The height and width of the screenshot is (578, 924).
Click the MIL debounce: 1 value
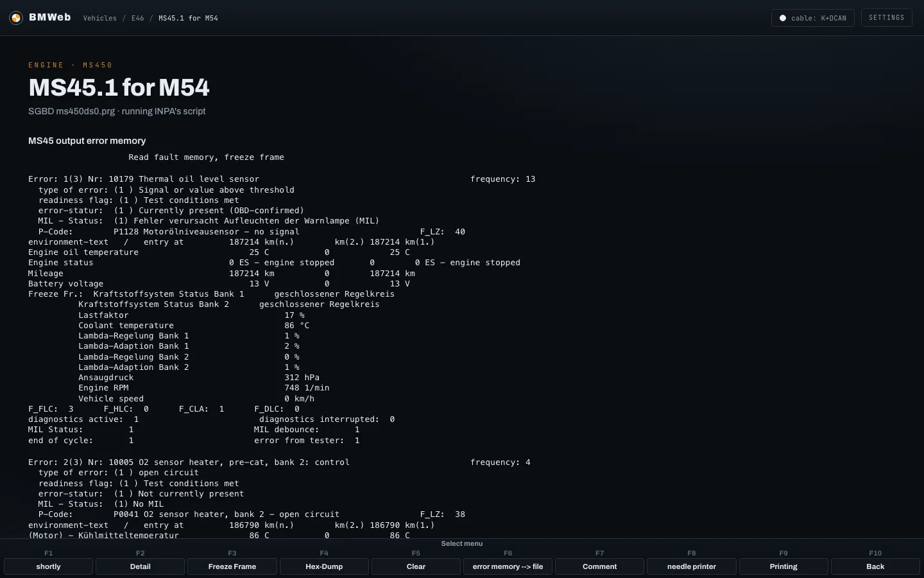tap(307, 430)
